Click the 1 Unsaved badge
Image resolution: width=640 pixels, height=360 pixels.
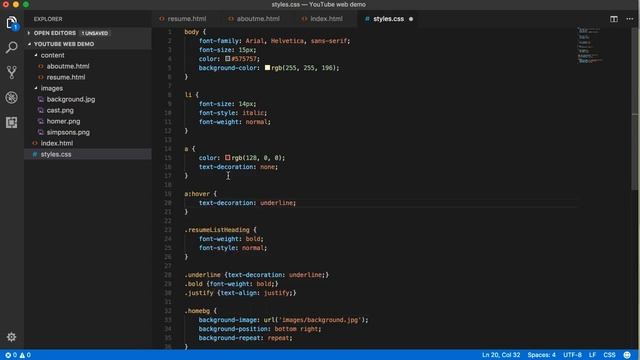click(x=94, y=33)
